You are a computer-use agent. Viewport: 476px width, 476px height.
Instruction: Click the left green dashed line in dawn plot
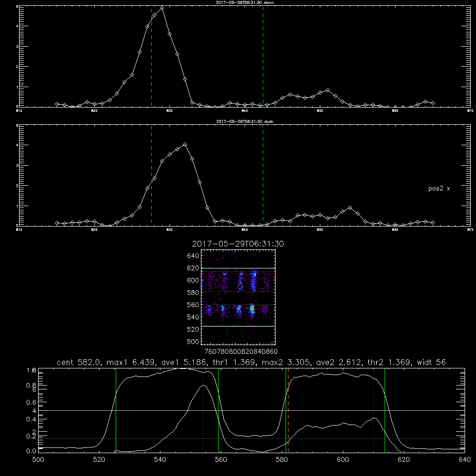coord(151,56)
